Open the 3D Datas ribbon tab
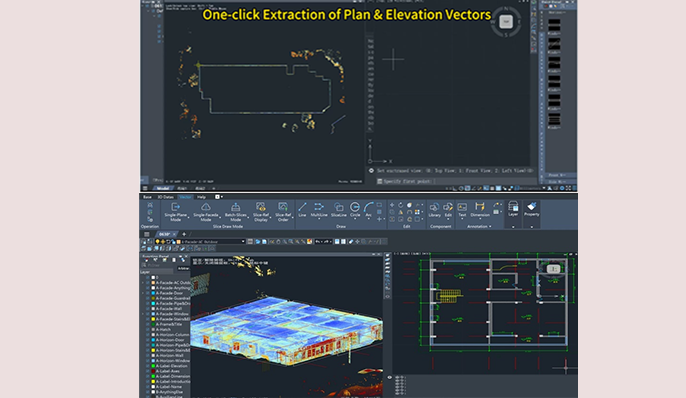686x398 pixels. point(165,197)
